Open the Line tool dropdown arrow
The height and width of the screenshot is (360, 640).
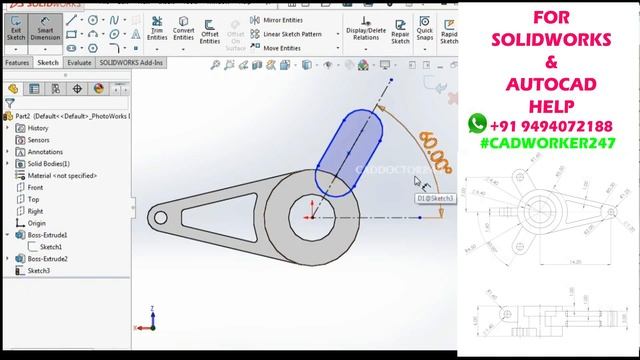pyautogui.click(x=82, y=20)
